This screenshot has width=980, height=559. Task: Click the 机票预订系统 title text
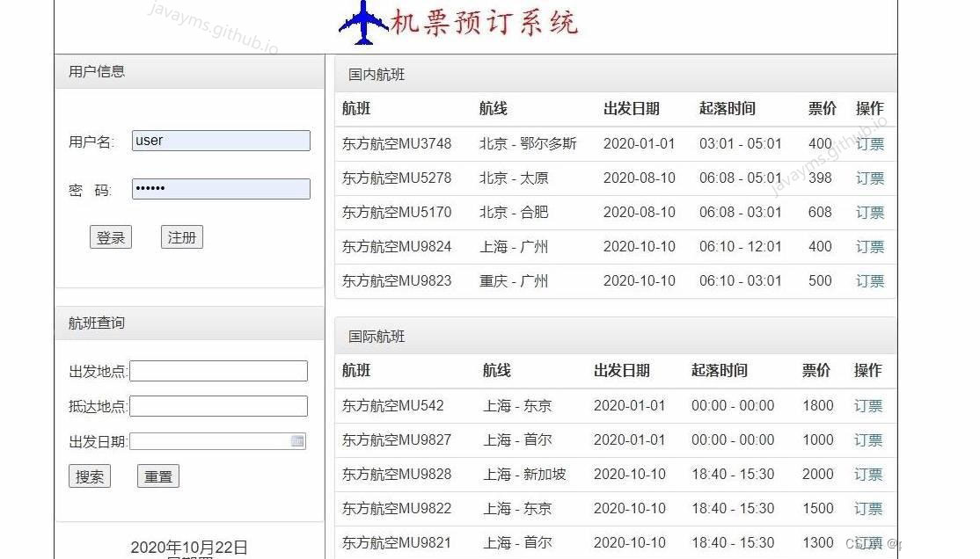pyautogui.click(x=485, y=23)
